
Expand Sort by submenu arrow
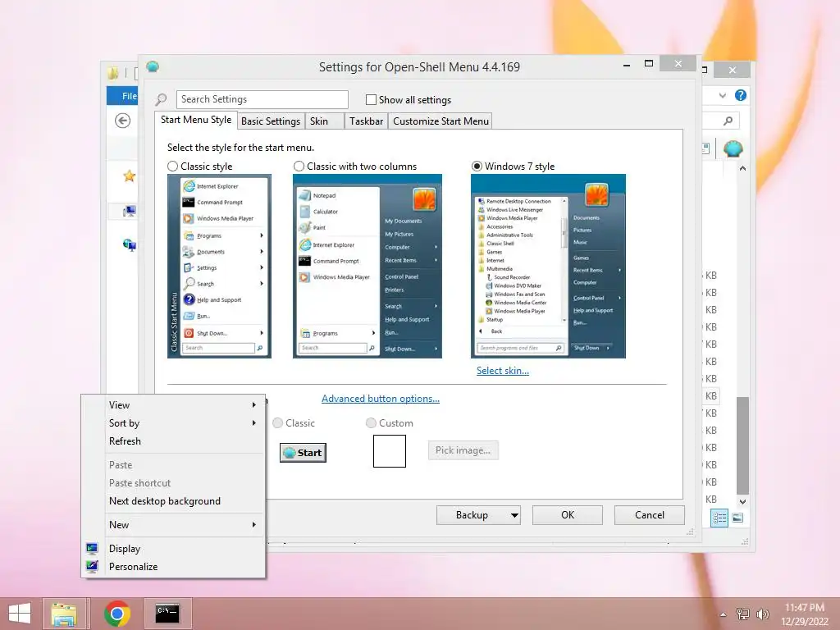tap(254, 423)
